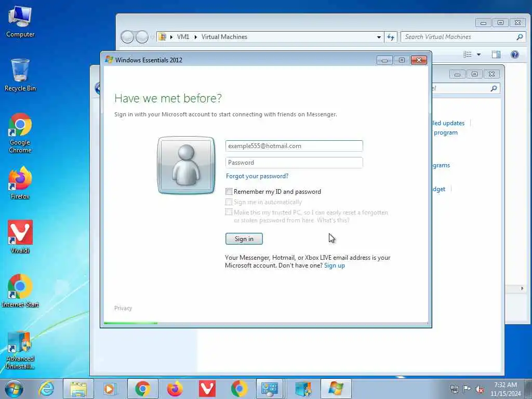Viewport: 532px width, 399px height.
Task: Click the Action Center flag tray icon
Action: pos(467,389)
